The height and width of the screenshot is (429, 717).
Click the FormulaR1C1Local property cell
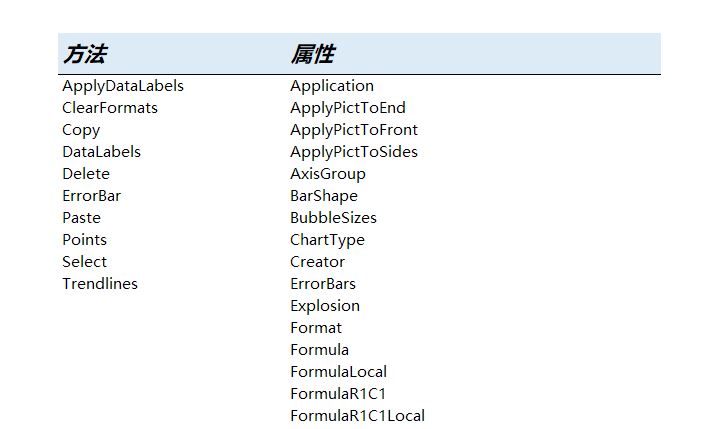[357, 416]
